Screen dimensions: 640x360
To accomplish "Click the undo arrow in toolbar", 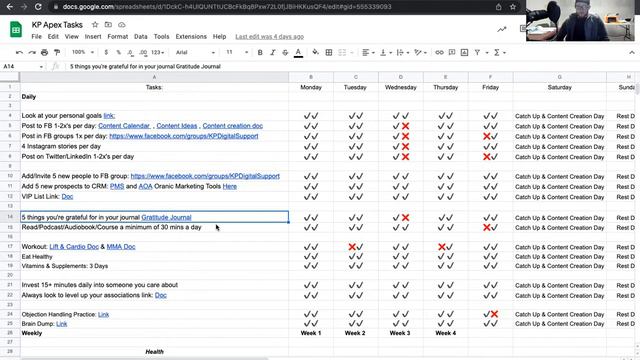I will 19,53.
